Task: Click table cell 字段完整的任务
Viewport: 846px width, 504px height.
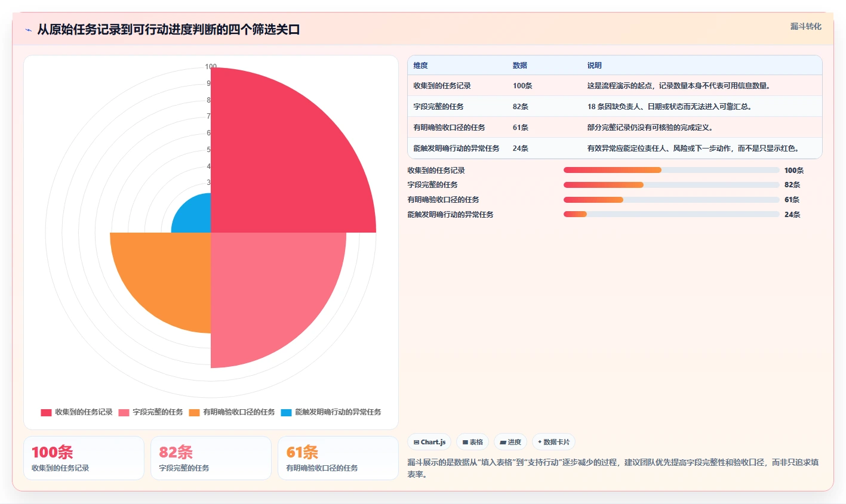Action: 439,107
